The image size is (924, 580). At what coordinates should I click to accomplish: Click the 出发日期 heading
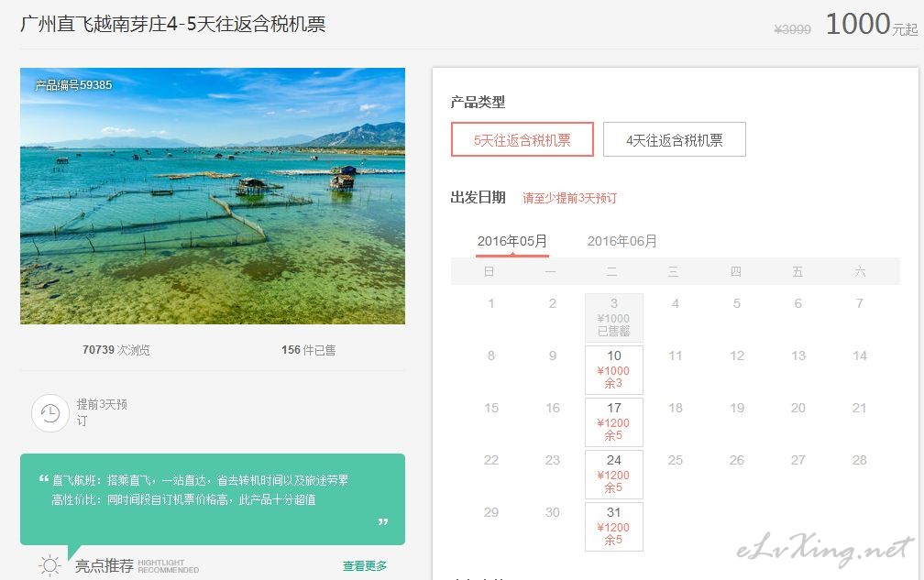(478, 197)
